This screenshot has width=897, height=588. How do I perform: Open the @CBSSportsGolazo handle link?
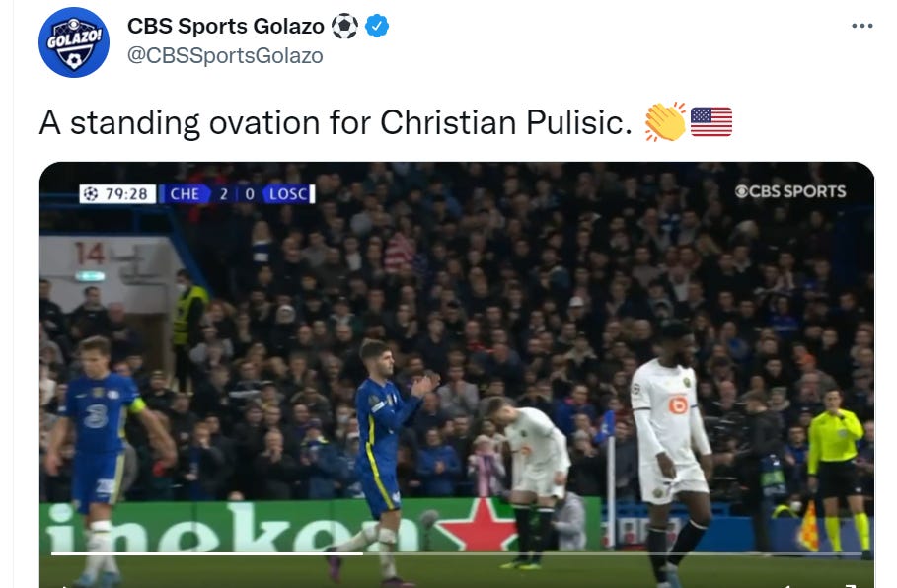click(225, 56)
